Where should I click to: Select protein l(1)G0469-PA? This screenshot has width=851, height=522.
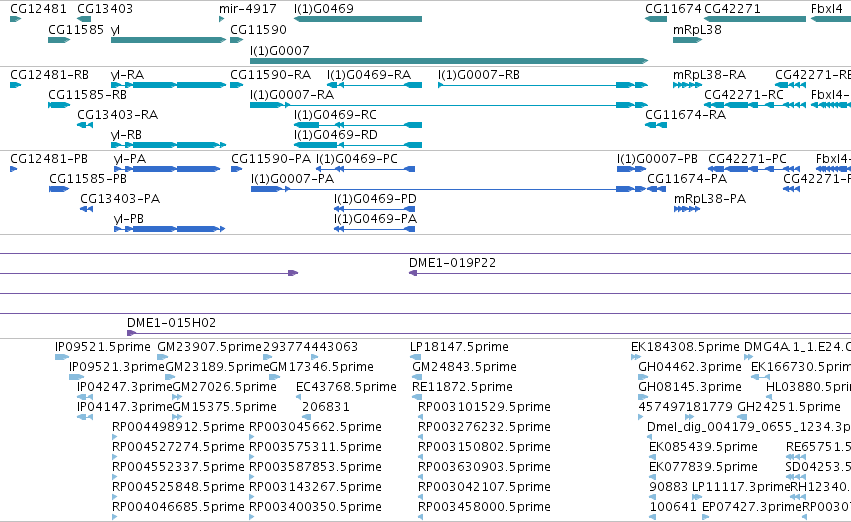[x=375, y=219]
